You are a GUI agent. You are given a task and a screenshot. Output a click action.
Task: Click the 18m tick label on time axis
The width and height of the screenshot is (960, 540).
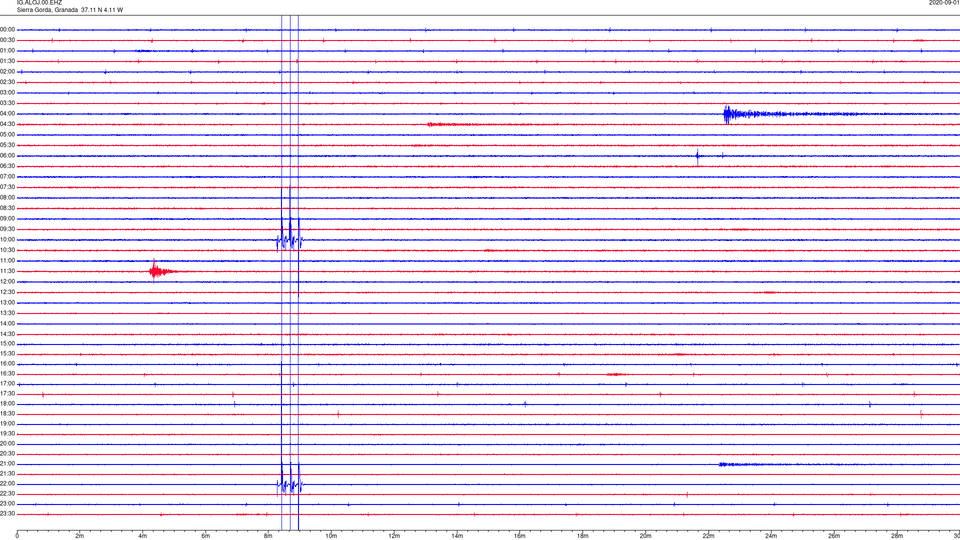click(x=582, y=536)
